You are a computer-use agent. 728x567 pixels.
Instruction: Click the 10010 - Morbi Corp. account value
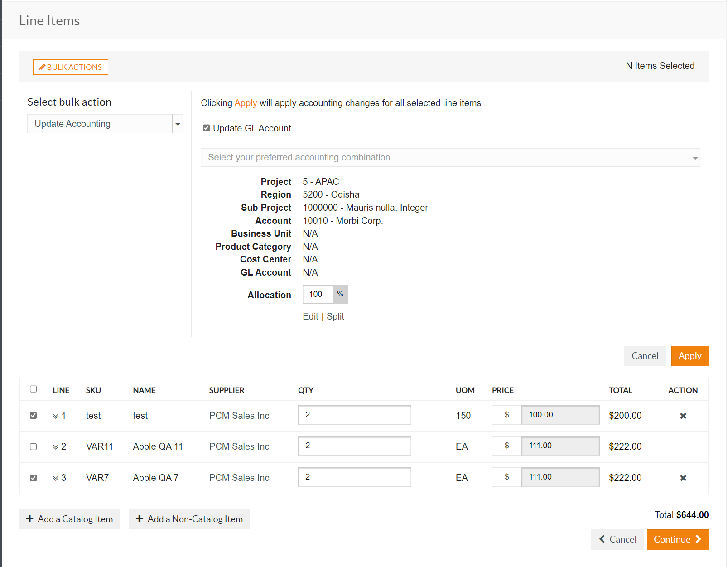point(343,221)
